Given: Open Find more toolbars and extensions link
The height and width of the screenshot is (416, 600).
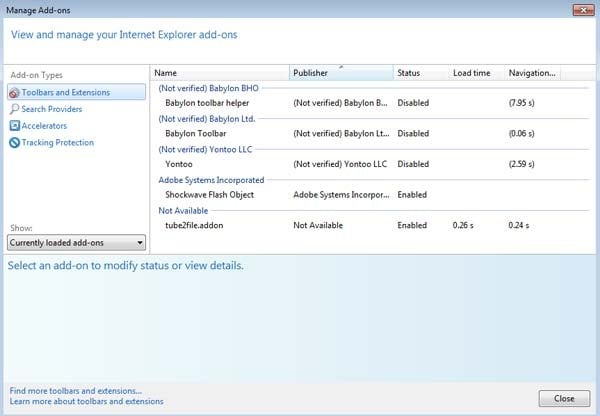Looking at the screenshot, I should pyautogui.click(x=76, y=391).
